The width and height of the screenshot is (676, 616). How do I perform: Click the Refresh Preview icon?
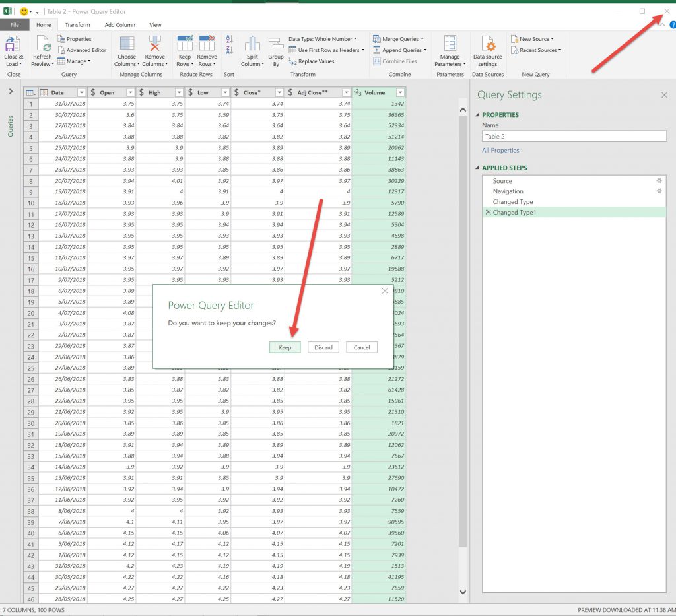click(x=42, y=45)
